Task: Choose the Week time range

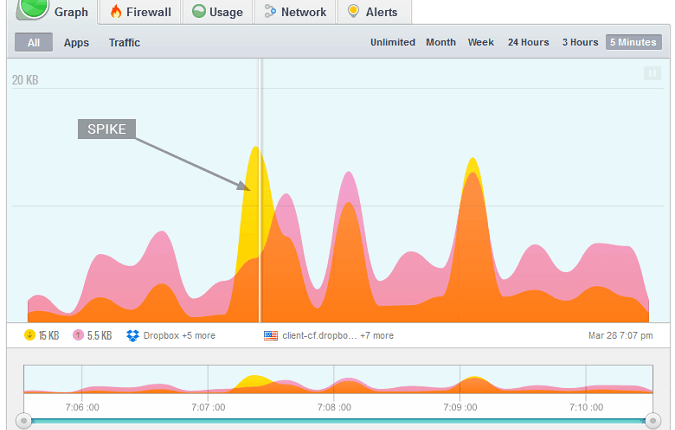Action: click(481, 43)
